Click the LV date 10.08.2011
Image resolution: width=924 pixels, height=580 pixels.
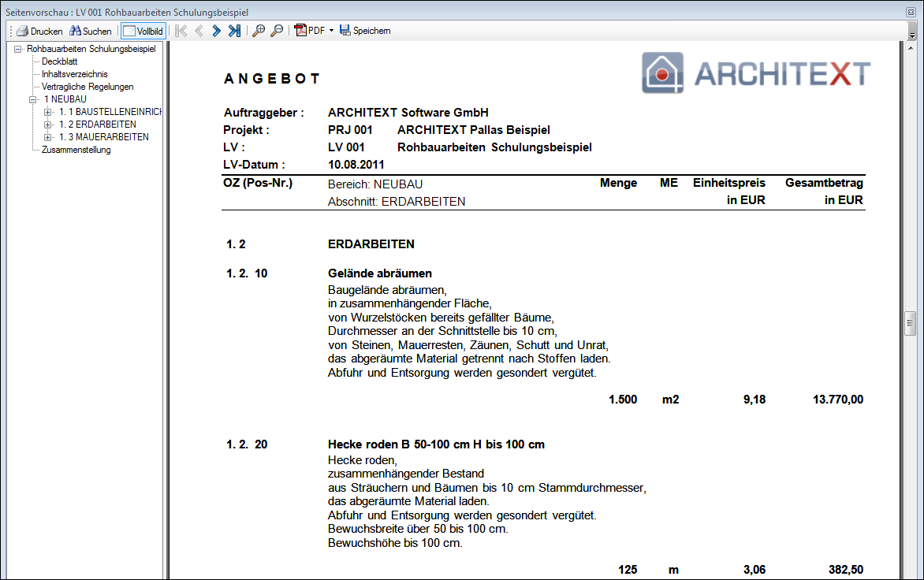coord(356,165)
